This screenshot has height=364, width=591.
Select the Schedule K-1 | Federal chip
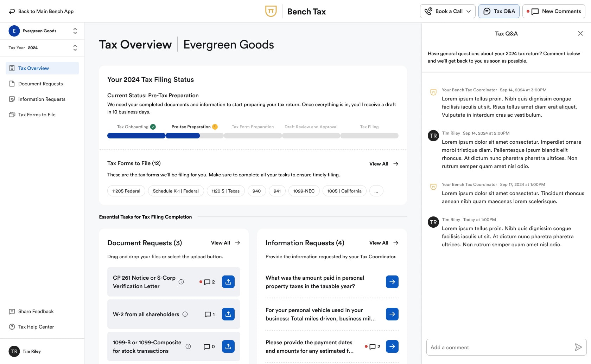[x=176, y=191]
